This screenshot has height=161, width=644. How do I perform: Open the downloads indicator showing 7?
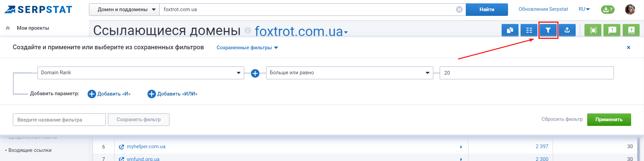point(607,9)
